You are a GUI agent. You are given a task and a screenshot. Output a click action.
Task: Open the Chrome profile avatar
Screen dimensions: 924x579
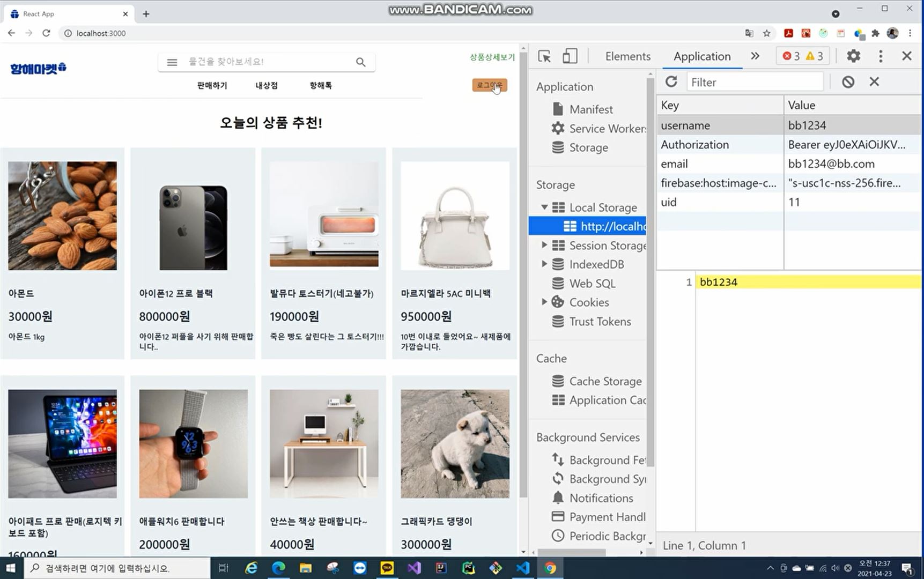pyautogui.click(x=892, y=33)
